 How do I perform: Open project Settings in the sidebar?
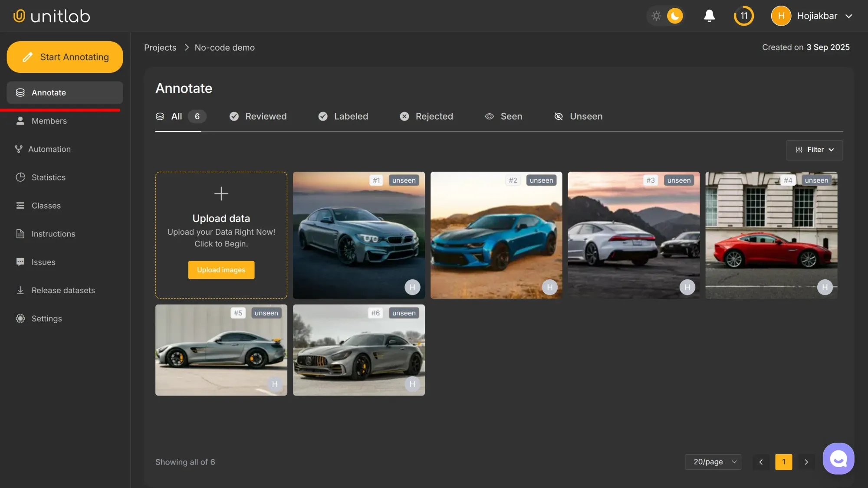click(46, 318)
